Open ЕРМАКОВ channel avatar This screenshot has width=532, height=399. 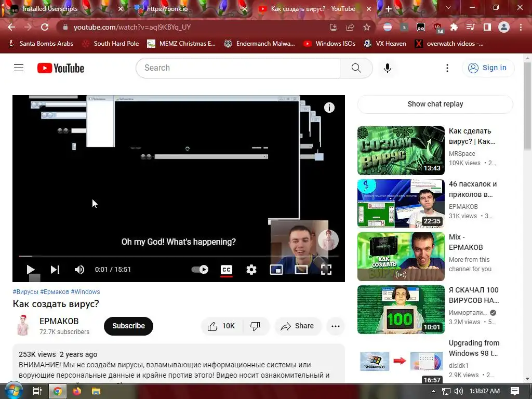(23, 325)
